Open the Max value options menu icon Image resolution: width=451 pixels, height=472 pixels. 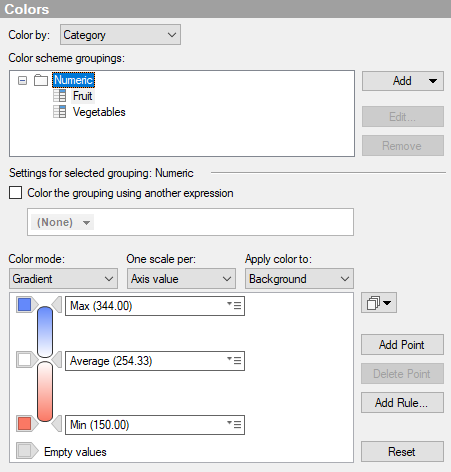pyautogui.click(x=234, y=305)
